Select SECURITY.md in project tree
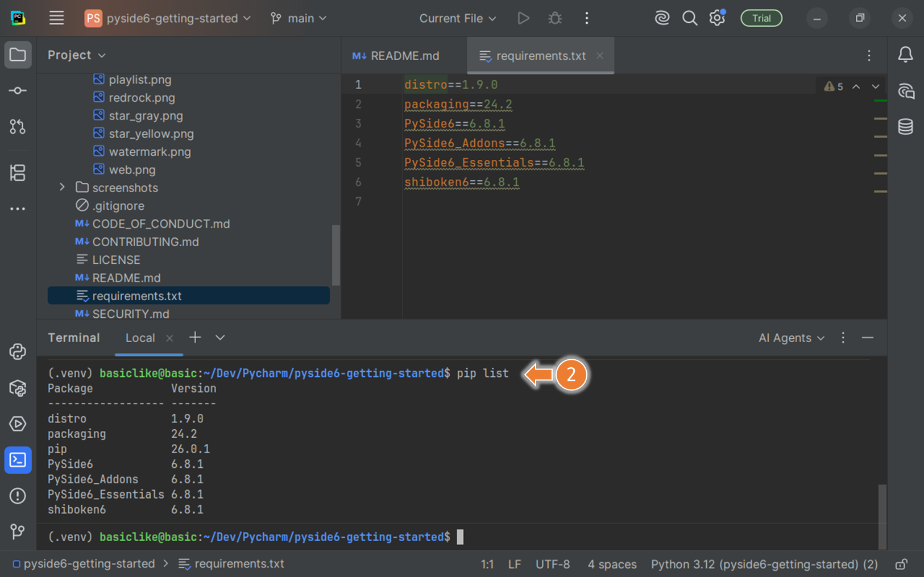The width and height of the screenshot is (924, 577). click(131, 314)
